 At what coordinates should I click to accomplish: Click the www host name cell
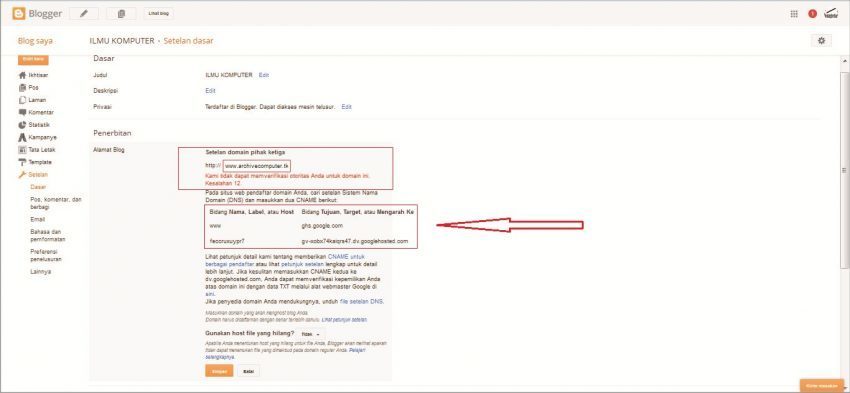(215, 225)
